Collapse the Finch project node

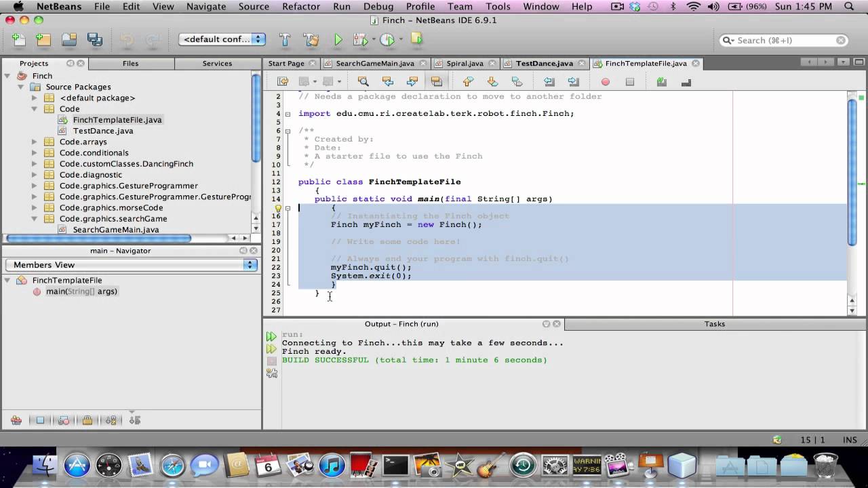click(9, 76)
